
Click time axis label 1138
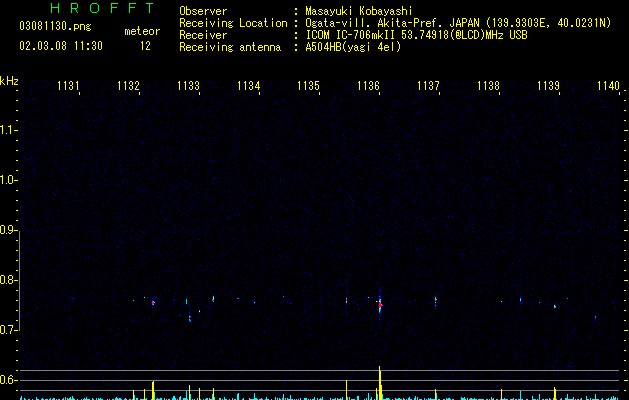(x=488, y=86)
